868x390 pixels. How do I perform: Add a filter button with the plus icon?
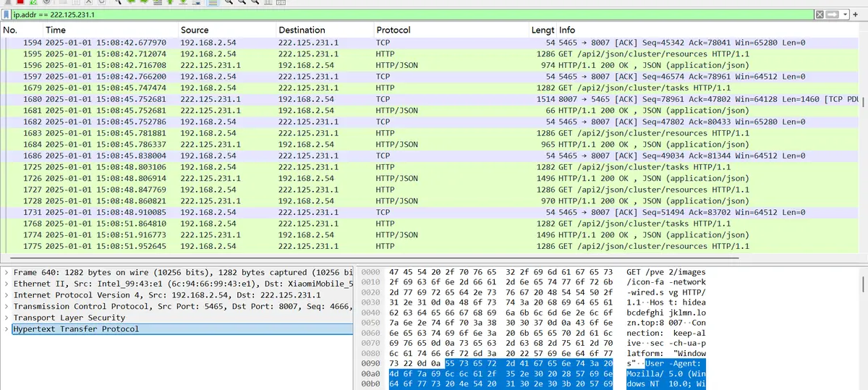(x=855, y=14)
